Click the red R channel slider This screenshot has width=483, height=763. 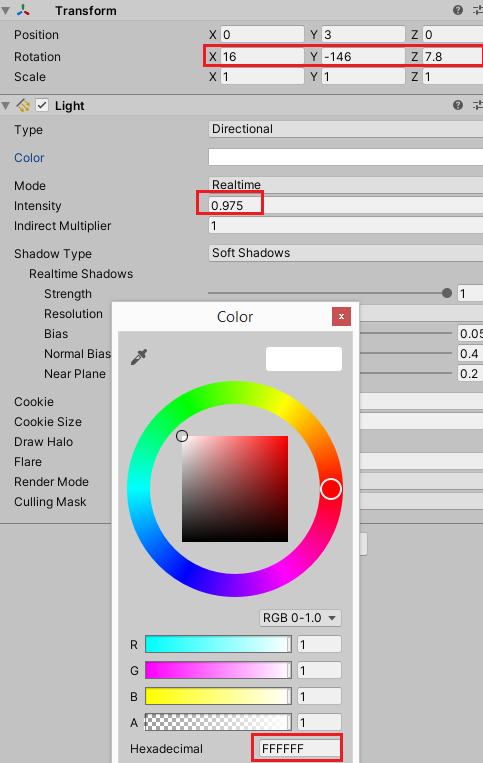(218, 644)
